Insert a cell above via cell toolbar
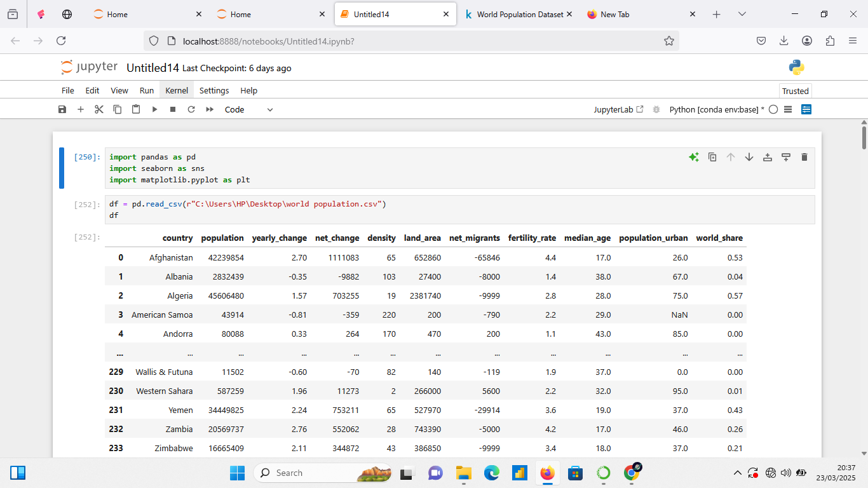Image resolution: width=868 pixels, height=488 pixels. tap(768, 157)
